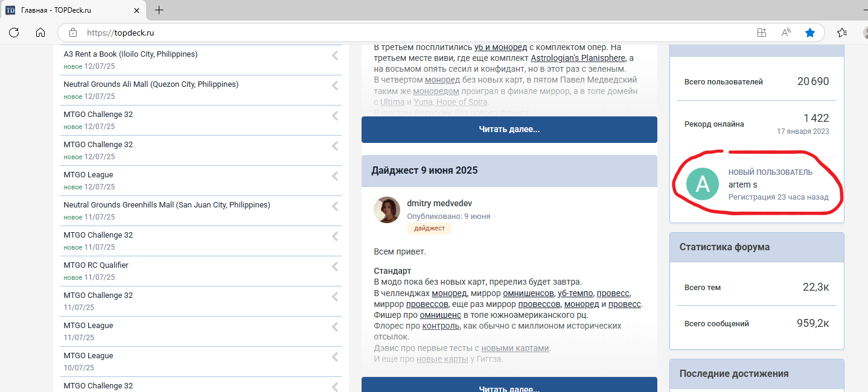The height and width of the screenshot is (392, 868).
Task: Click the address bar with topdeck.ru
Action: point(410,33)
